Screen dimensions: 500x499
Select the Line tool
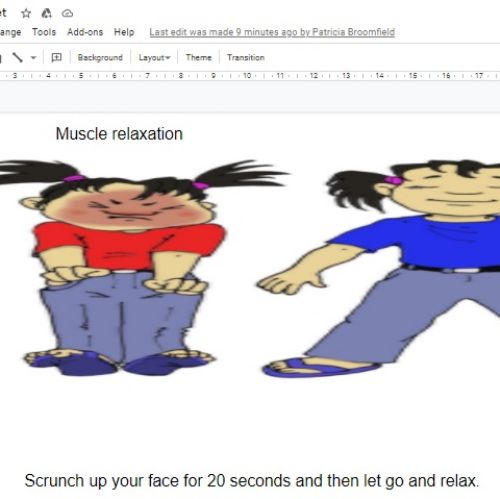(17, 57)
